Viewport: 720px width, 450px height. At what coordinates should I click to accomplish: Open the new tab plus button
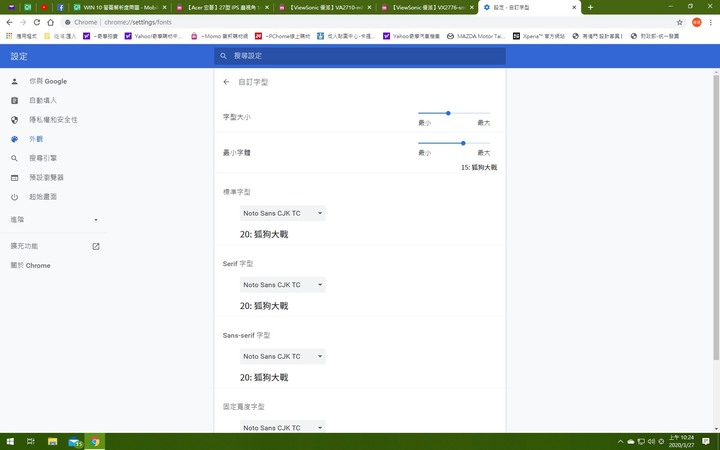[591, 7]
